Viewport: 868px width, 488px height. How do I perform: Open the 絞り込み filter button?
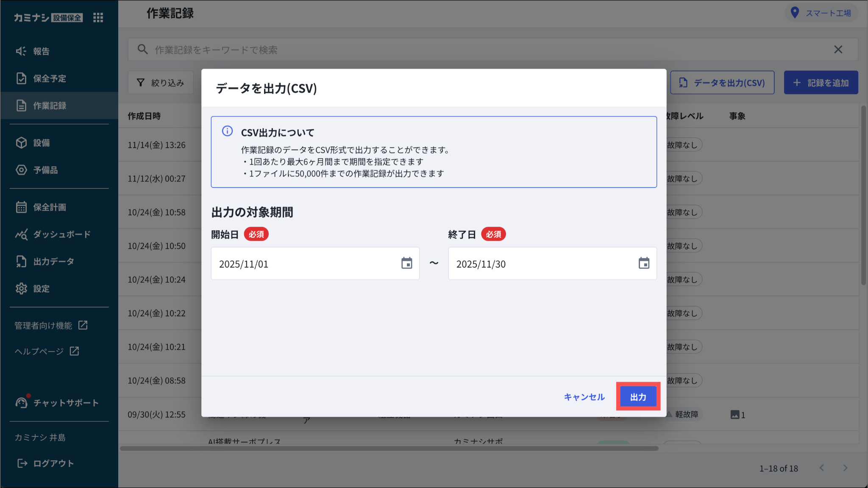click(x=161, y=83)
